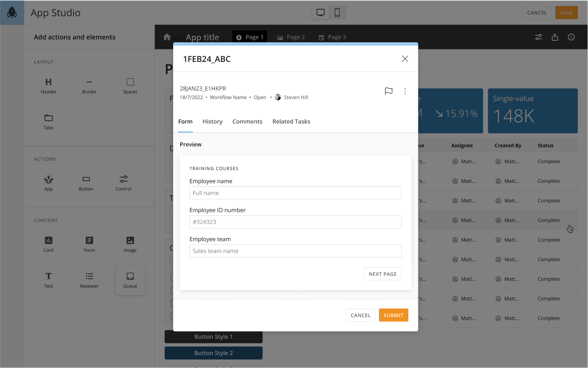Image resolution: width=588 pixels, height=368 pixels.
Task: Switch to Page 3 tab
Action: click(332, 37)
